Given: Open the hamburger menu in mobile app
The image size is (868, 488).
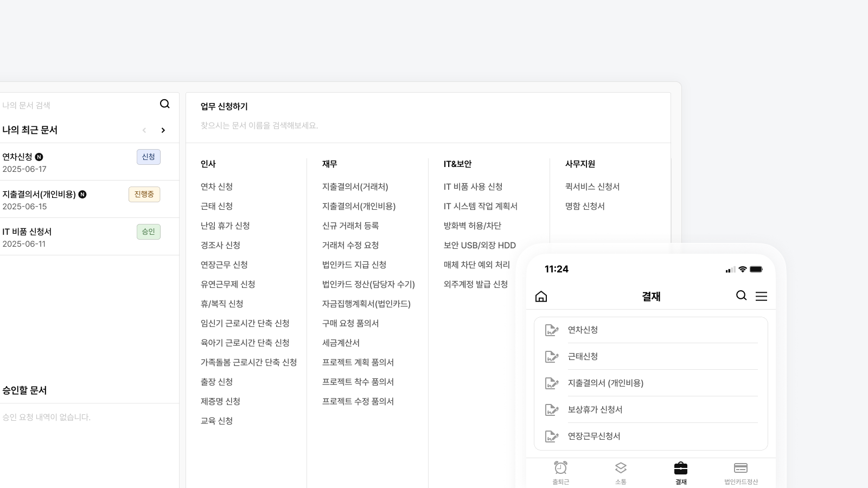Looking at the screenshot, I should click(x=761, y=296).
